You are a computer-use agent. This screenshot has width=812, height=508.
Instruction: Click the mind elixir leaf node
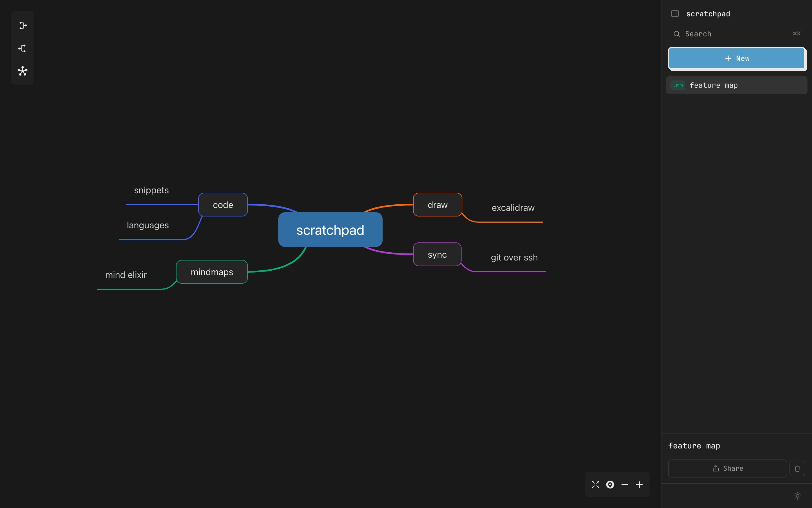coord(126,275)
